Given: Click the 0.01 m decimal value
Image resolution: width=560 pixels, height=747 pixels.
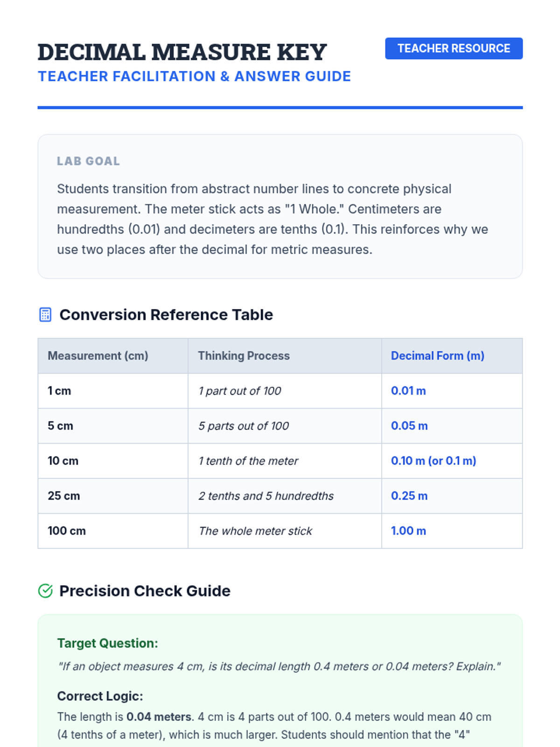Looking at the screenshot, I should (408, 391).
